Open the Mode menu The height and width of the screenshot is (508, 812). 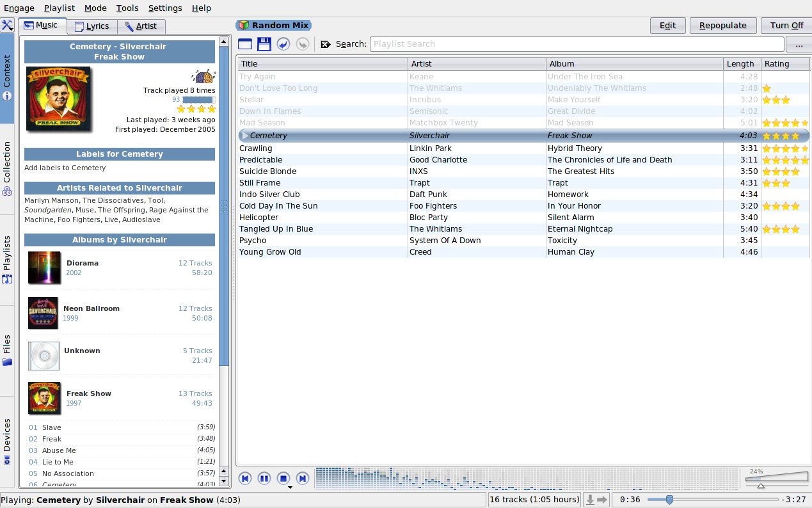(x=95, y=8)
